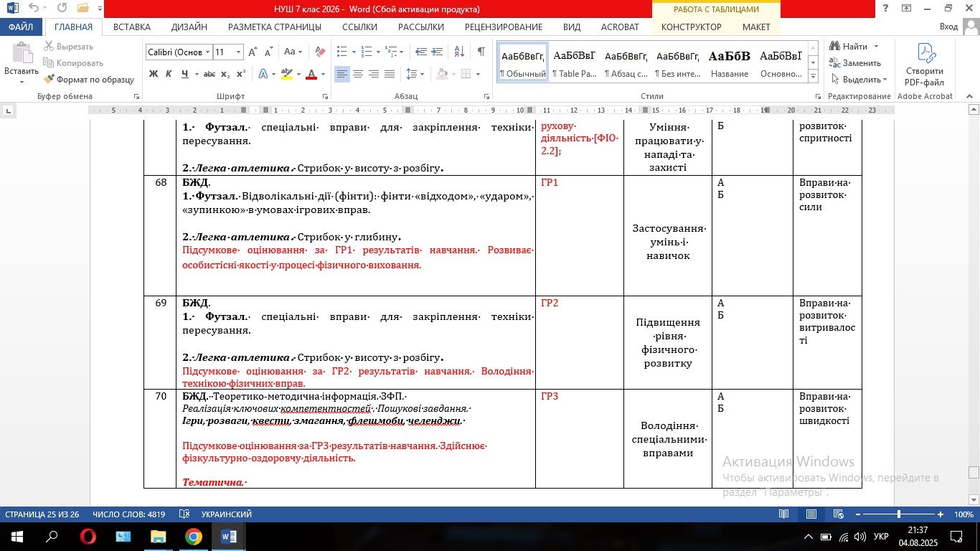
Task: Click the clear formatting eraser icon
Action: coord(320,52)
